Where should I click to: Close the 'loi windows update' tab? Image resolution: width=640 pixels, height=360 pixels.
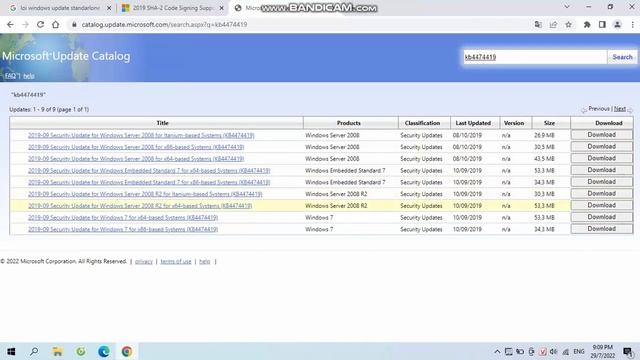pos(109,8)
